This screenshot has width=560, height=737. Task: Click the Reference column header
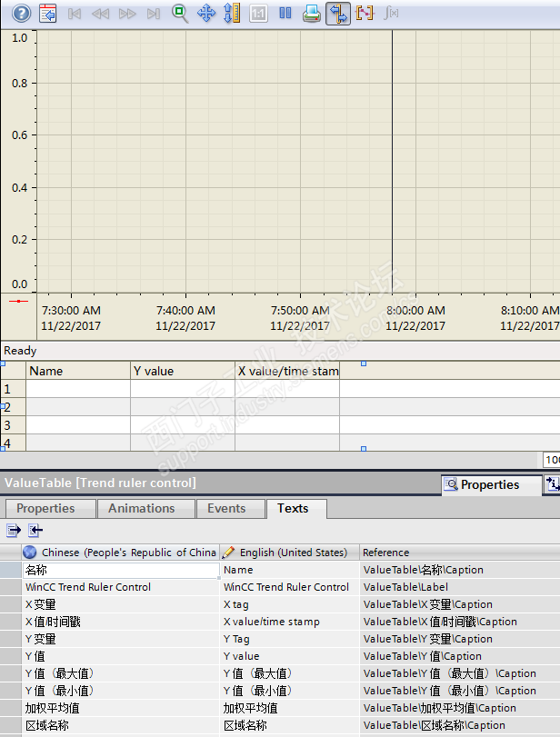coord(460,553)
